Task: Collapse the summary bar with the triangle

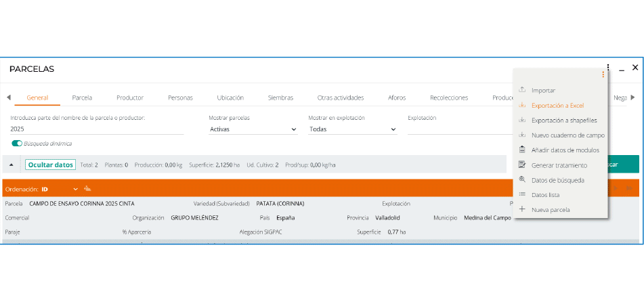Action: (x=12, y=165)
